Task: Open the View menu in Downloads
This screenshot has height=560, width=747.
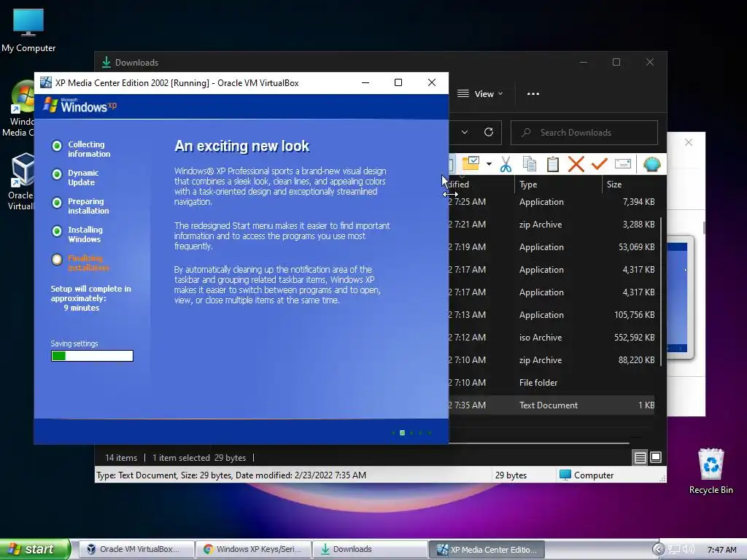Action: point(480,94)
